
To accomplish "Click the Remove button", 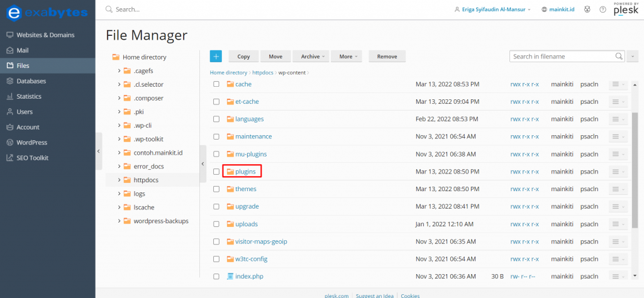I will [387, 57].
